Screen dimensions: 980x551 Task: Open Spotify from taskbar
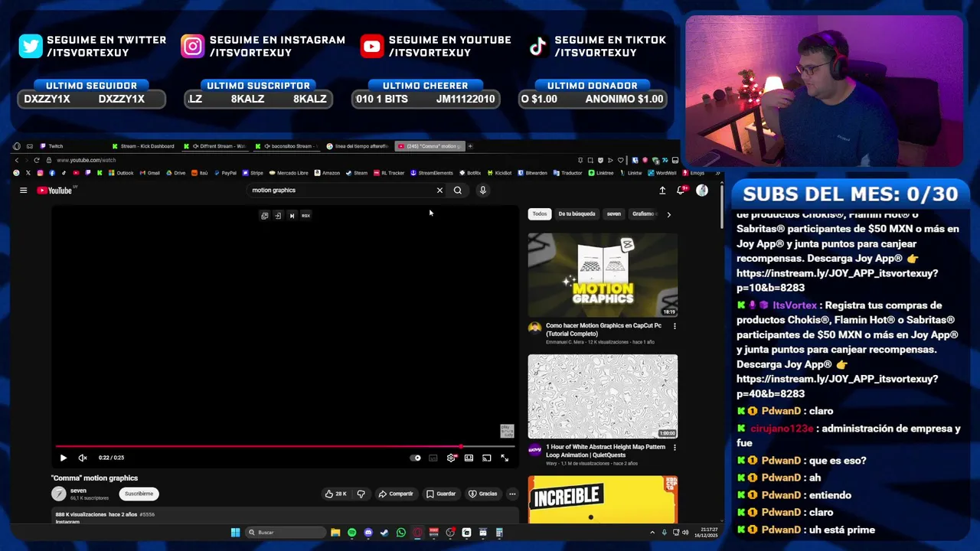(x=352, y=533)
